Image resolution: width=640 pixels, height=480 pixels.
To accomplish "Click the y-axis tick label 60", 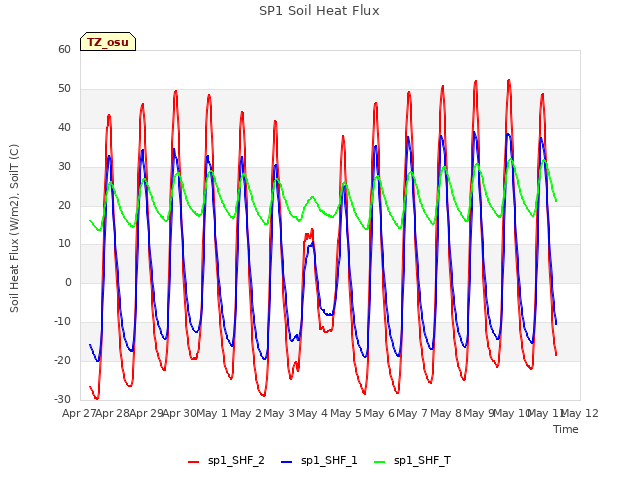I will (x=64, y=49).
